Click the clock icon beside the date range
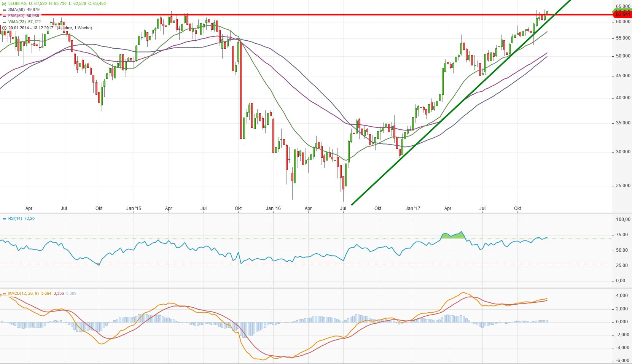Viewport: 632px width, 364px height. [x=4, y=28]
